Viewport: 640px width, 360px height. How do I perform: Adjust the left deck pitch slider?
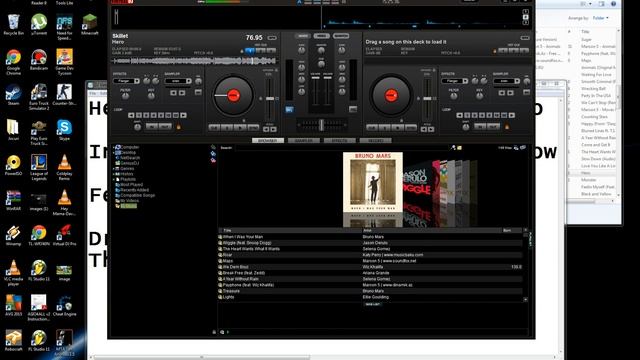point(270,98)
